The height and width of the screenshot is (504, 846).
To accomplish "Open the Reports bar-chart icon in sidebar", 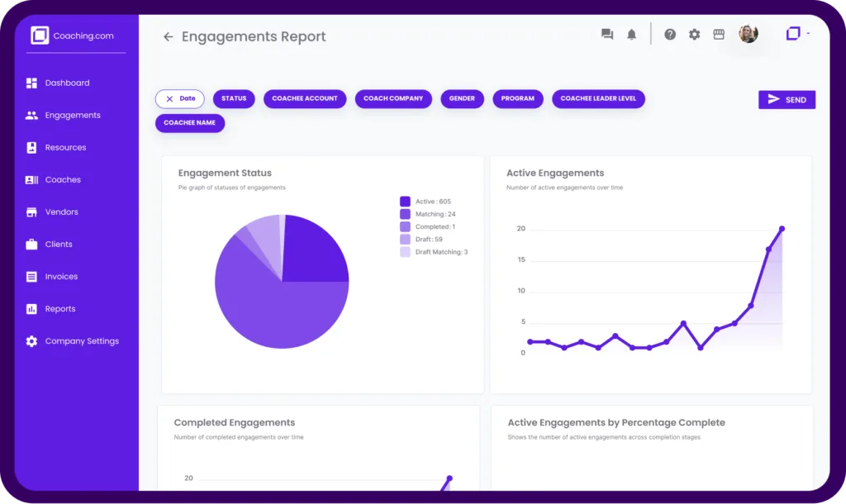I will coord(31,308).
